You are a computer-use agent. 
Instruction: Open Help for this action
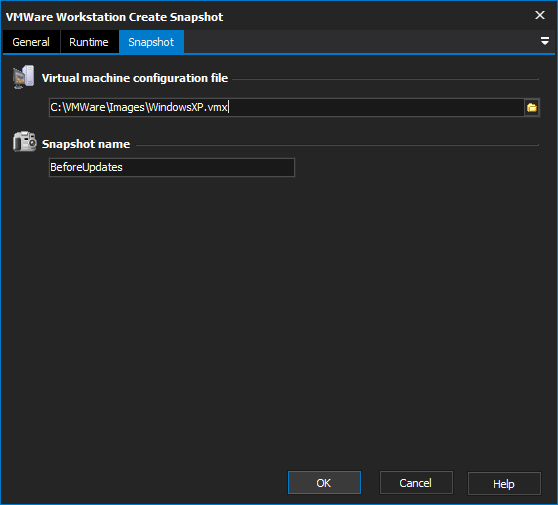tap(504, 484)
